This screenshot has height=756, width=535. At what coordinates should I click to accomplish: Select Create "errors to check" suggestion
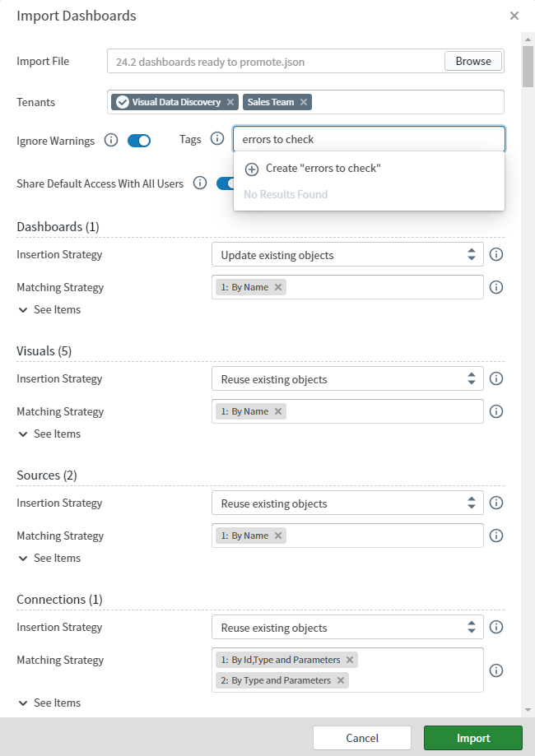click(x=313, y=169)
